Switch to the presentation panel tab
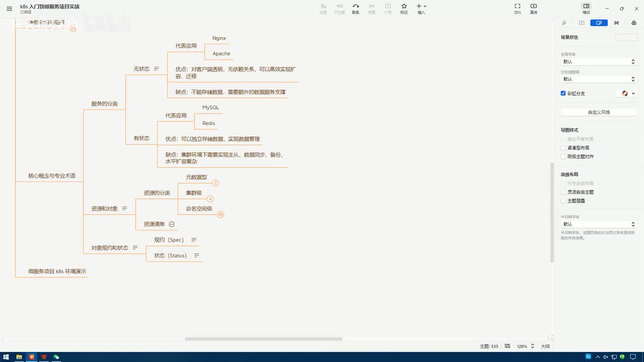 pos(582,23)
